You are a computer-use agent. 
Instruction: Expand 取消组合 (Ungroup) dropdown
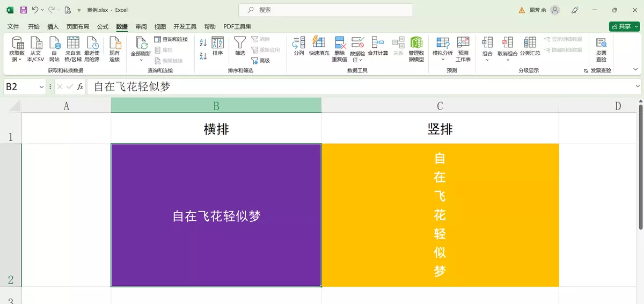pos(507,60)
